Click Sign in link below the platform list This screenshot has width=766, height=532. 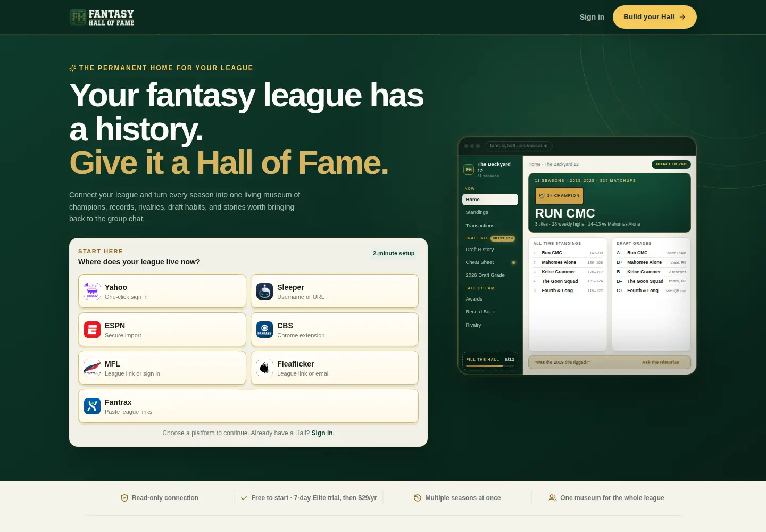(322, 433)
